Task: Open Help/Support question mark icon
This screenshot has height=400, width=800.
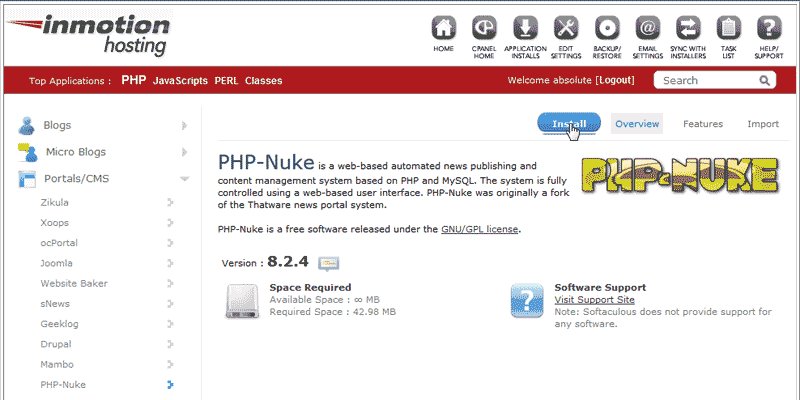Action: coord(769,28)
